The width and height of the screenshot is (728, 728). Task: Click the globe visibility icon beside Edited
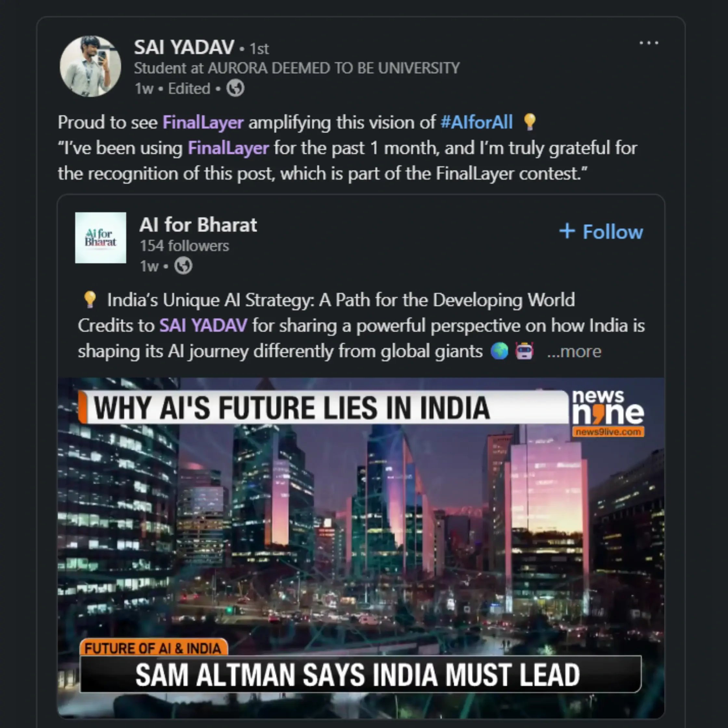(235, 88)
